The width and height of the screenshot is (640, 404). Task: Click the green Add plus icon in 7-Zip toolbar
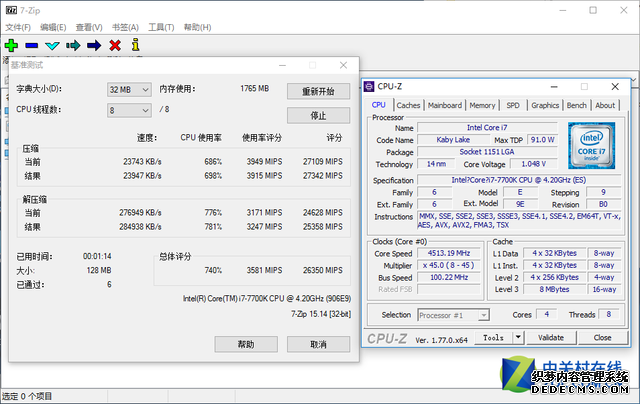click(11, 45)
